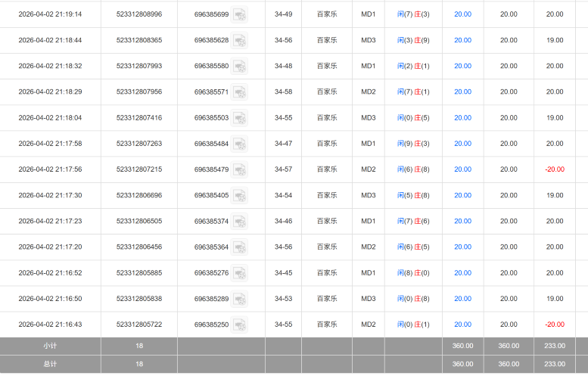588x382 pixels.
Task: Select the row timestamped 2026-04-02 21:17:30
Action: [50, 195]
